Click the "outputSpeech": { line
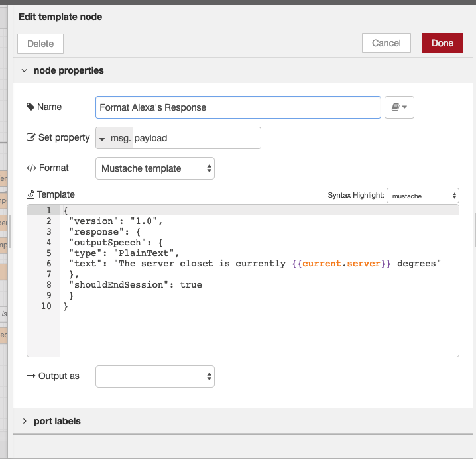The image size is (476, 460). (116, 243)
